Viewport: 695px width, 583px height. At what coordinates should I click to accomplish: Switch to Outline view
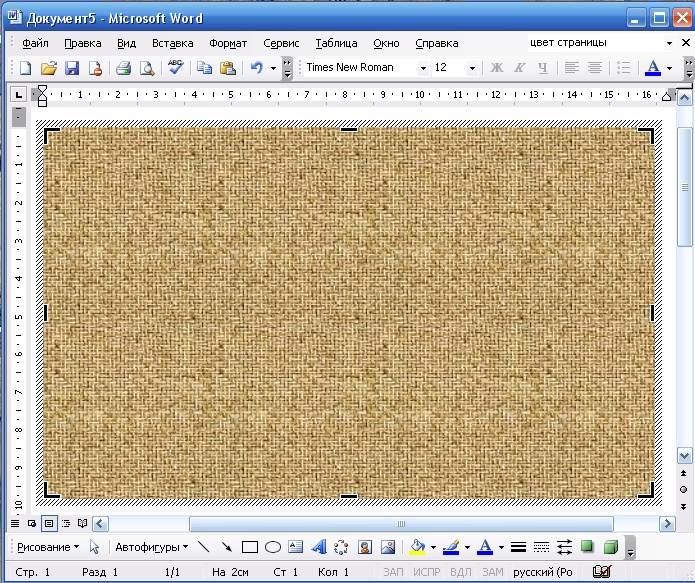(66, 524)
